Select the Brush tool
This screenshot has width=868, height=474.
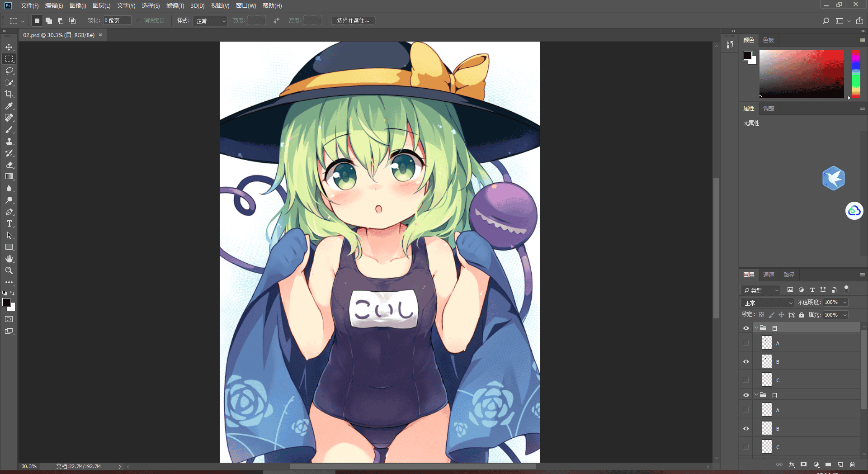click(x=9, y=130)
